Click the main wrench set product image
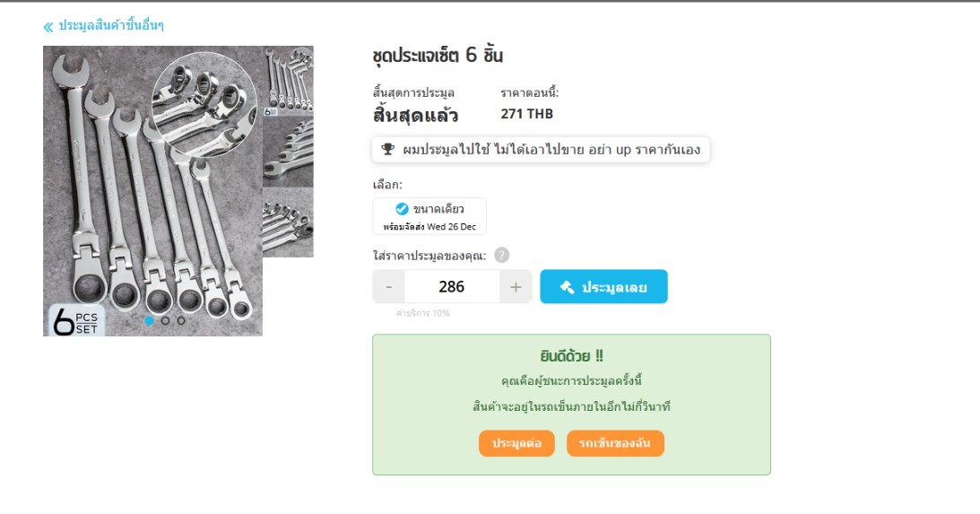 [153, 191]
